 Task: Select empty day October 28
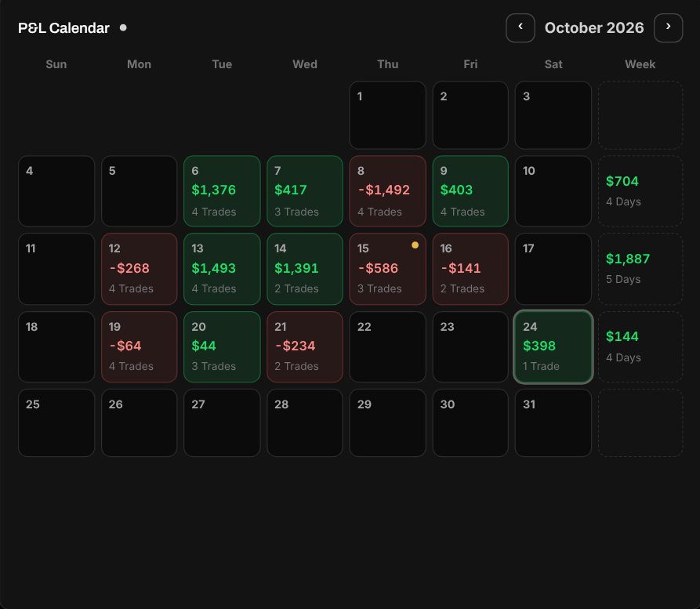(305, 422)
